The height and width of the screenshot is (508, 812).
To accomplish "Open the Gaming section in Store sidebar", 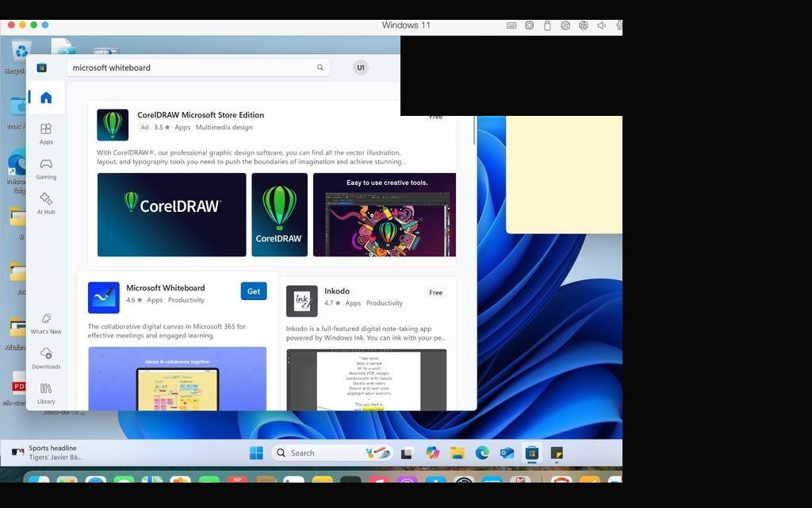I will [45, 168].
